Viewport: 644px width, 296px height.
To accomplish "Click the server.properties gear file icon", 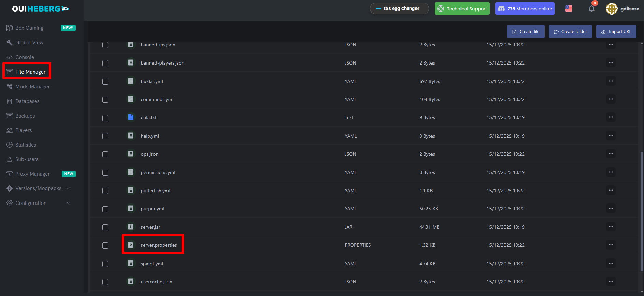I will tap(131, 245).
